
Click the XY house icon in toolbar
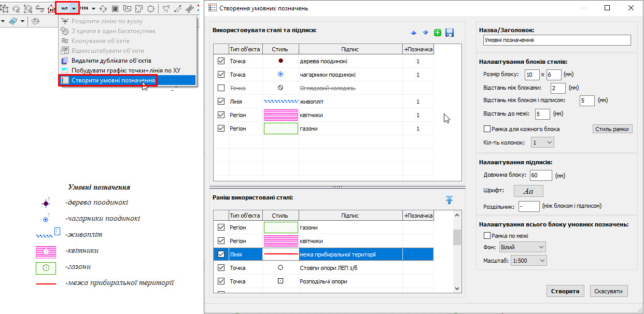(51, 9)
